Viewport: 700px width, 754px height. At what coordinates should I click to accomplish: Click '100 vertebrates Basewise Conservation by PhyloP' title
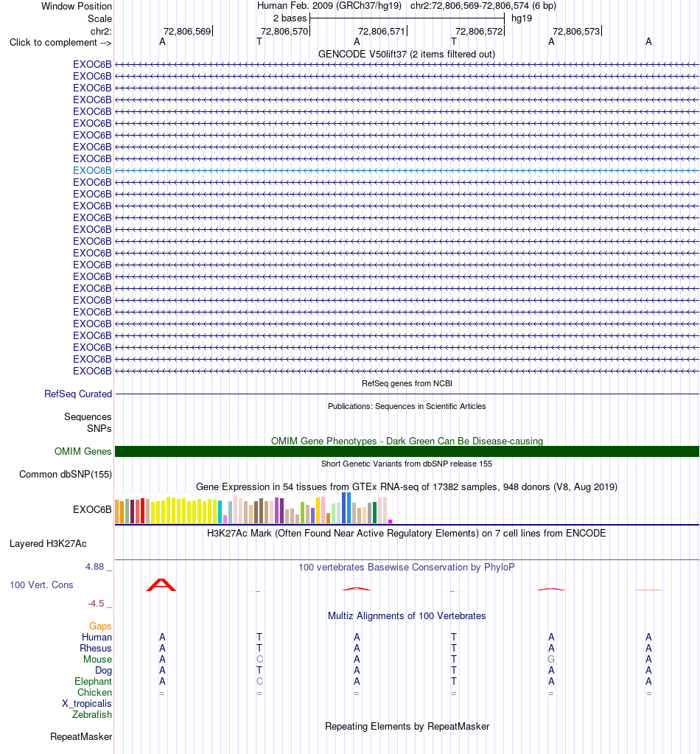[407, 567]
